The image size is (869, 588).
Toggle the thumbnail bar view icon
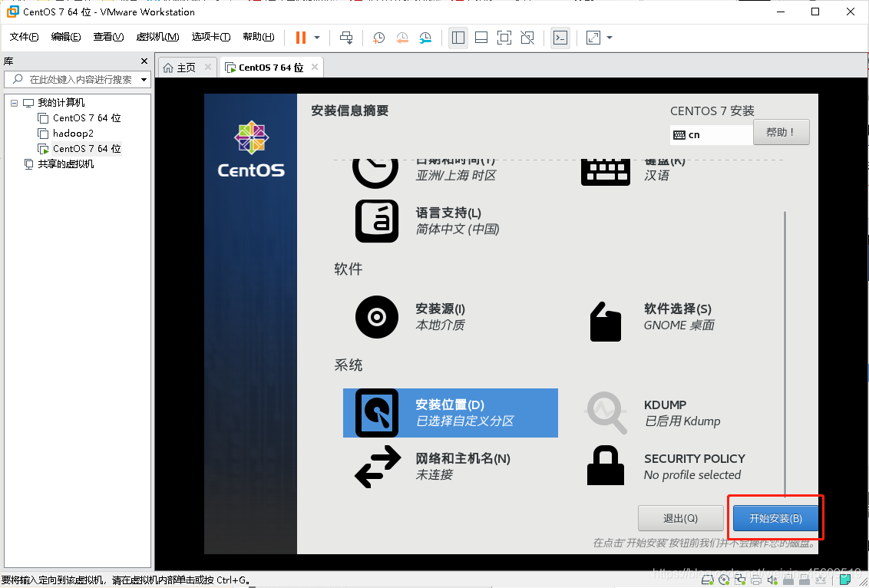coord(481,38)
